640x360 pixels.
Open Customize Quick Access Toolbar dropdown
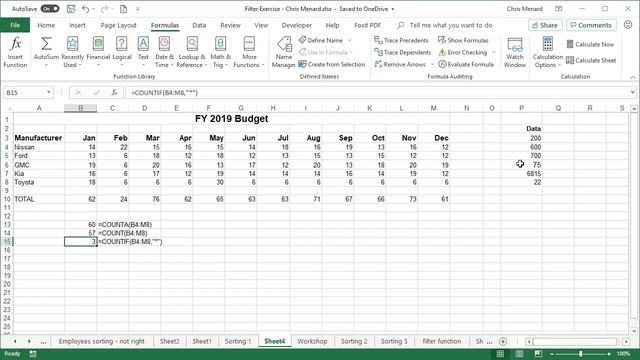[138, 9]
